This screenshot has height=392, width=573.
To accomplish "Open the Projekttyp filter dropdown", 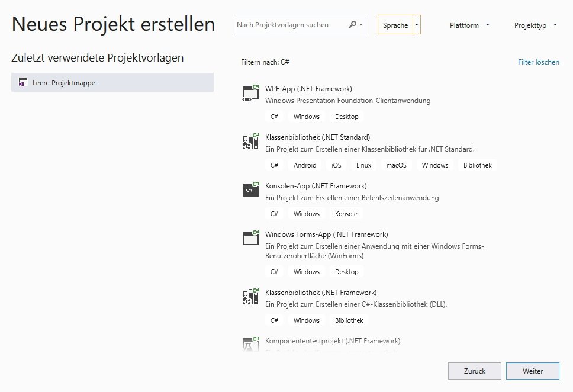I will click(535, 25).
